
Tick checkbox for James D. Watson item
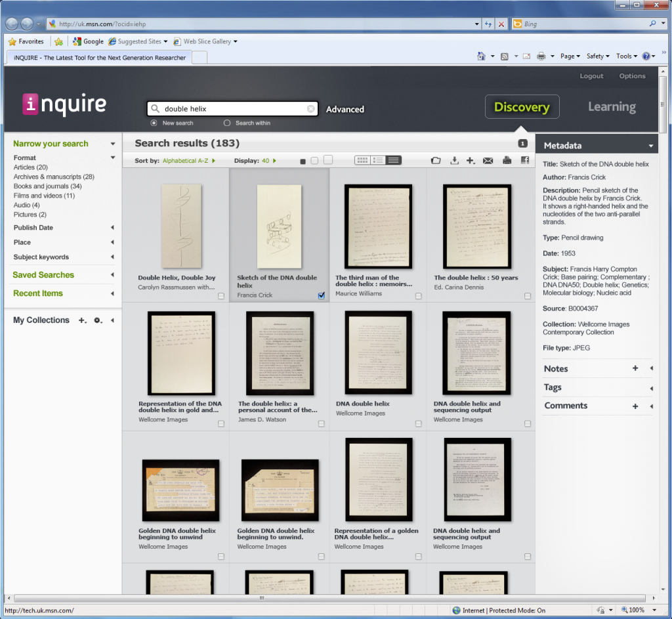[322, 423]
